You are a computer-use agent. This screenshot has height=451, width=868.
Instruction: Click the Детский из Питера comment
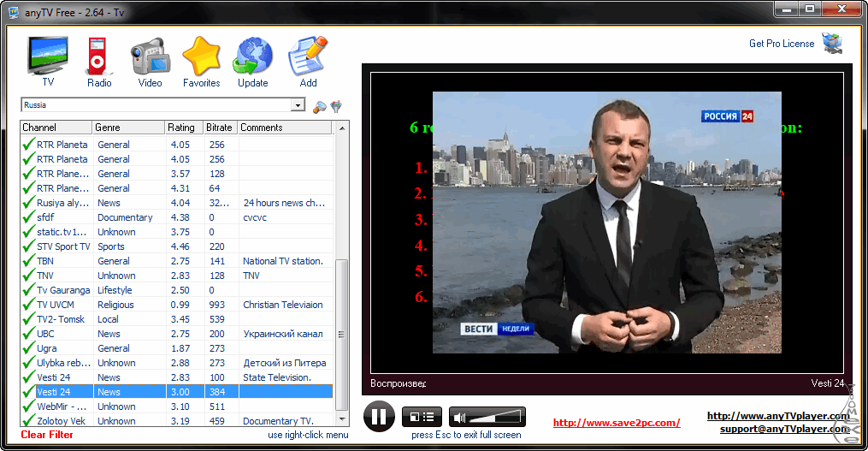(285, 363)
